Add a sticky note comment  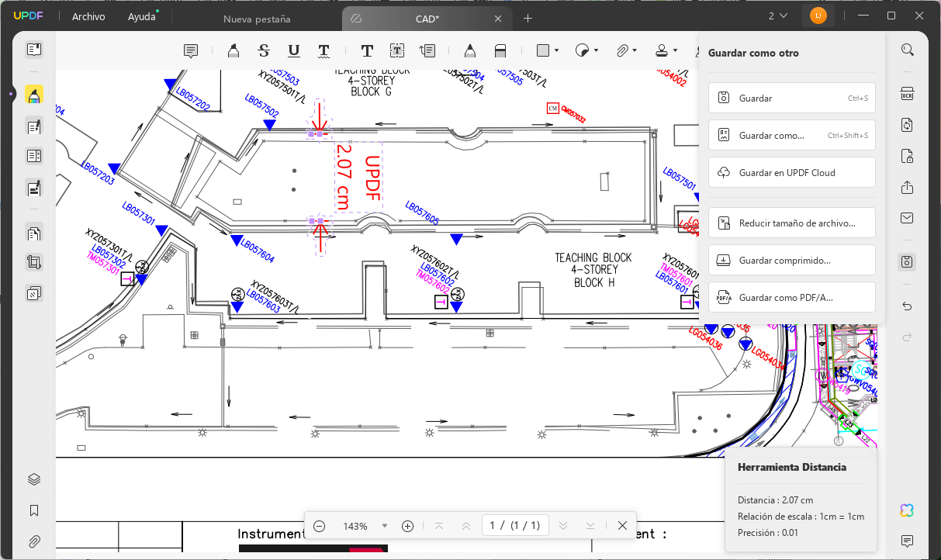pos(190,50)
